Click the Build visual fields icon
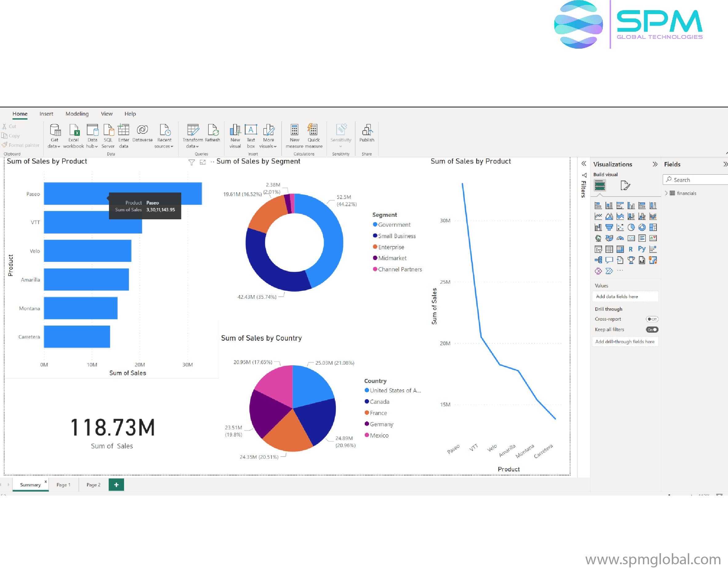Image resolution: width=728 pixels, height=568 pixels. tap(600, 185)
